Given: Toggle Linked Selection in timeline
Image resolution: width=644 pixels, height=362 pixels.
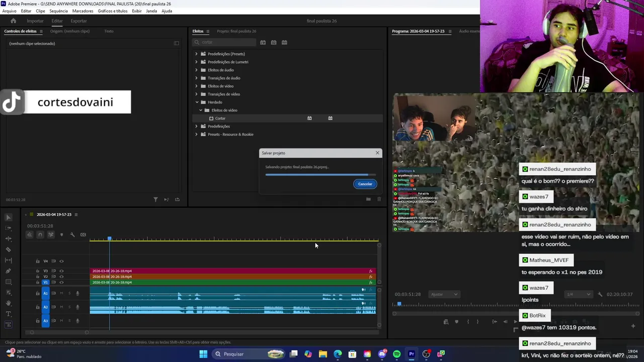Looking at the screenshot, I should pyautogui.click(x=51, y=235).
